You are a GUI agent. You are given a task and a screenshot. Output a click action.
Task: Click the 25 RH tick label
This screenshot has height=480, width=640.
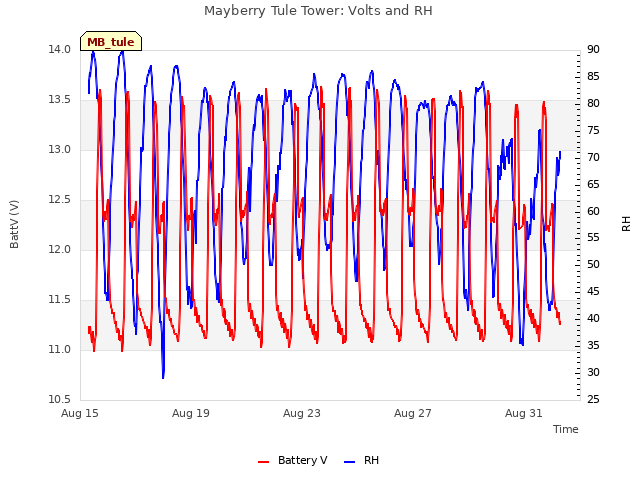593,400
